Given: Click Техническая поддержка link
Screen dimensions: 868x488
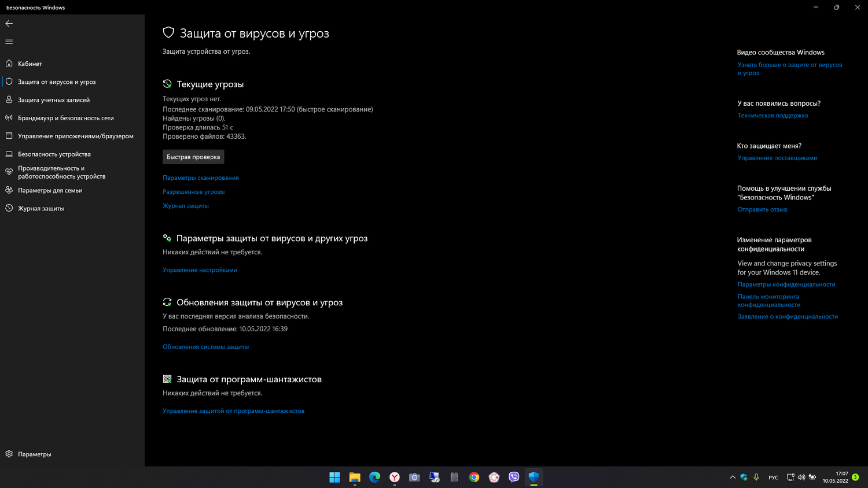Looking at the screenshot, I should pos(773,116).
